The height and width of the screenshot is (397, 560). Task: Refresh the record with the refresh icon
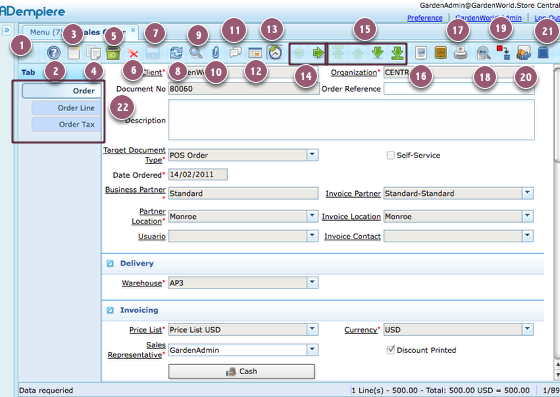(x=176, y=53)
